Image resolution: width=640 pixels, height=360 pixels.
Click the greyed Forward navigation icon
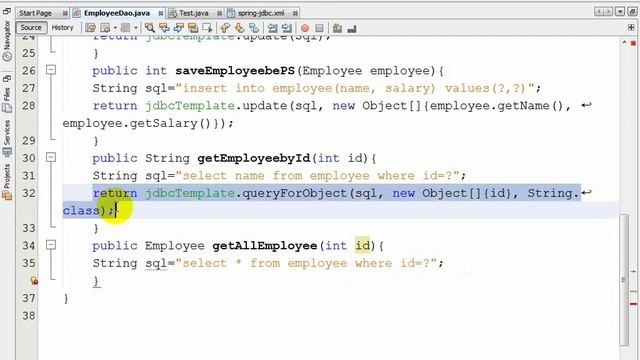[x=126, y=28]
